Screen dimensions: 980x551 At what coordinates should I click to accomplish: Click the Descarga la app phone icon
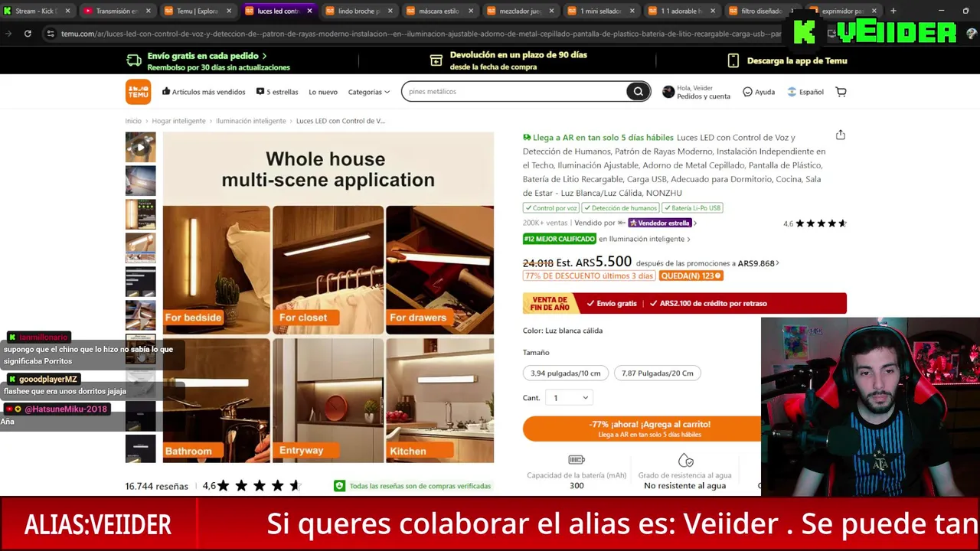pos(733,60)
